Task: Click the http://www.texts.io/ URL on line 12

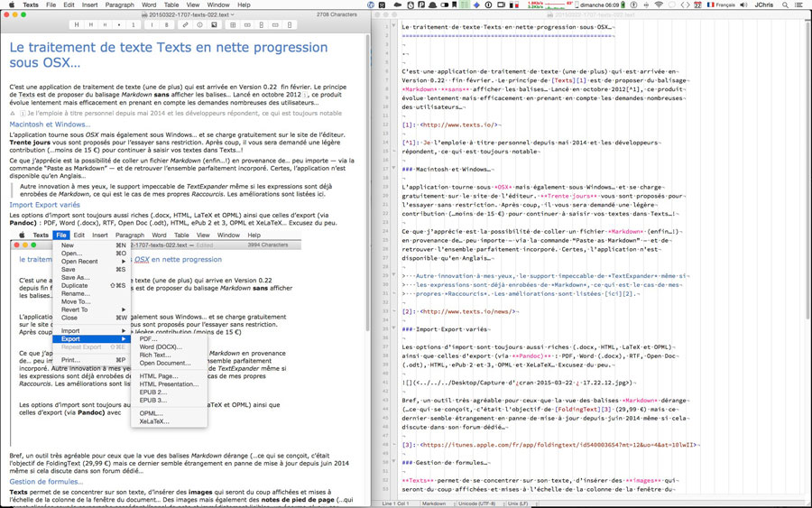Action: click(x=459, y=125)
